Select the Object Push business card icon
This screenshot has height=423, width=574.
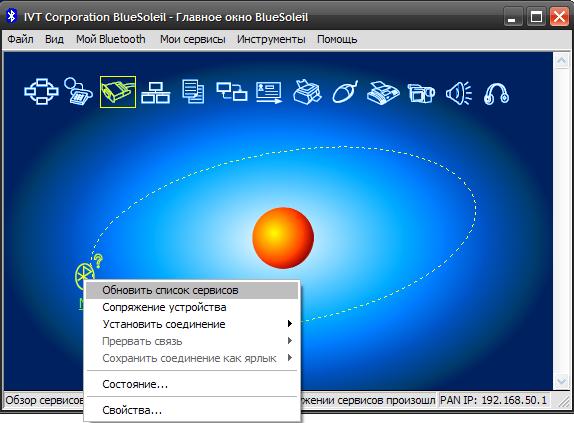click(269, 92)
